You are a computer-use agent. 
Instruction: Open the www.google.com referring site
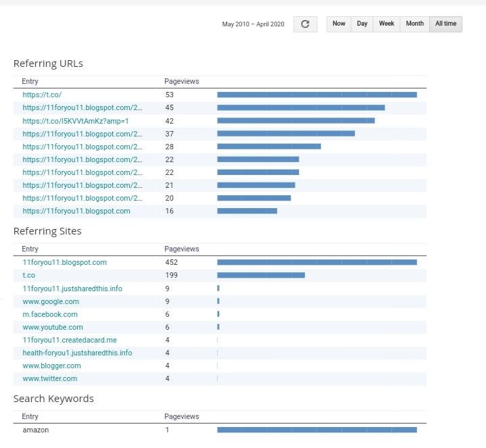coord(51,302)
